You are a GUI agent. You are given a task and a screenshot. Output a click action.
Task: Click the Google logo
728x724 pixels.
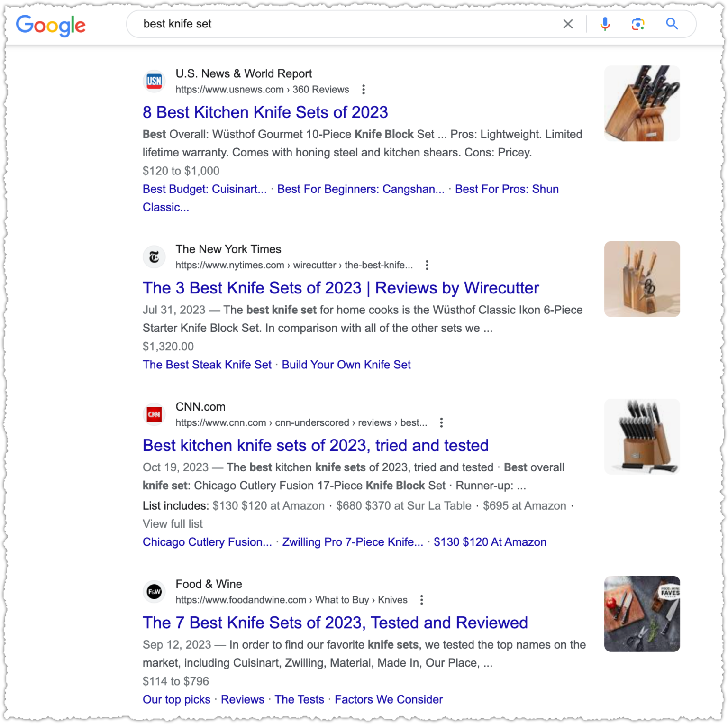(x=51, y=25)
